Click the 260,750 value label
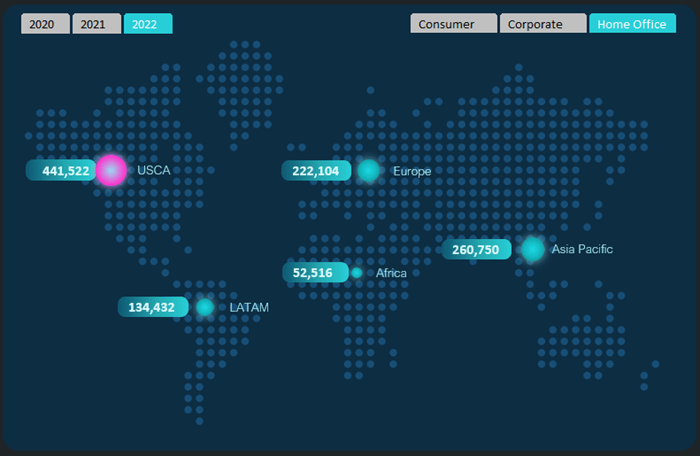This screenshot has width=700, height=456. tap(476, 249)
